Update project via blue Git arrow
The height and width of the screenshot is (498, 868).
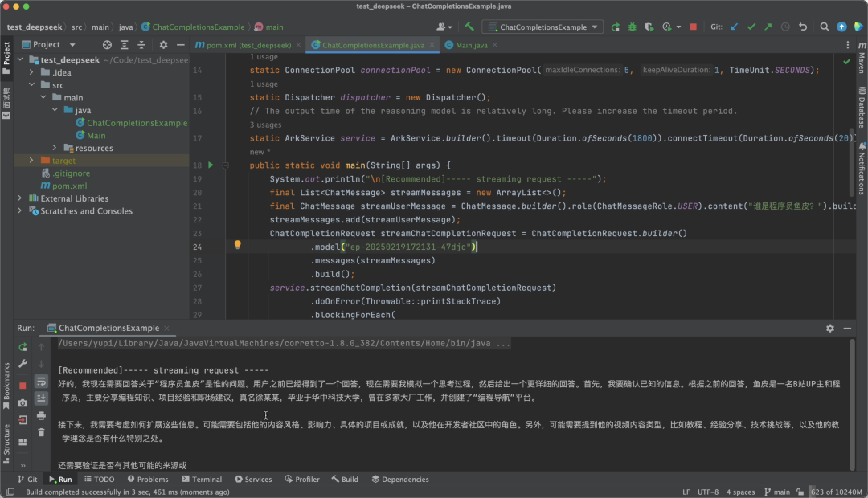click(734, 27)
